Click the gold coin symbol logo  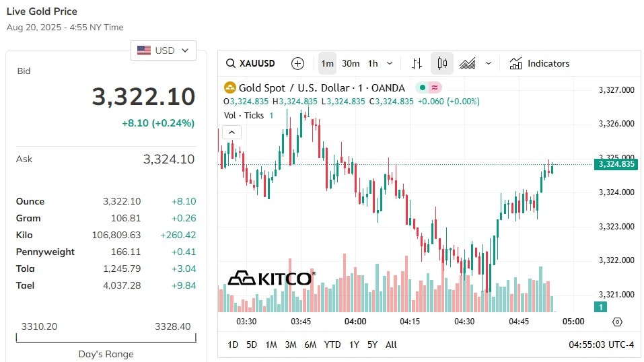tap(229, 87)
